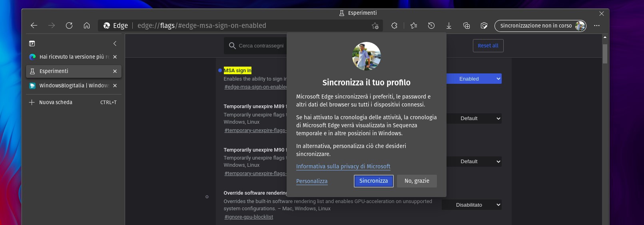Click the Cerca contrassegni search field
The image size is (644, 225).
(x=261, y=46)
